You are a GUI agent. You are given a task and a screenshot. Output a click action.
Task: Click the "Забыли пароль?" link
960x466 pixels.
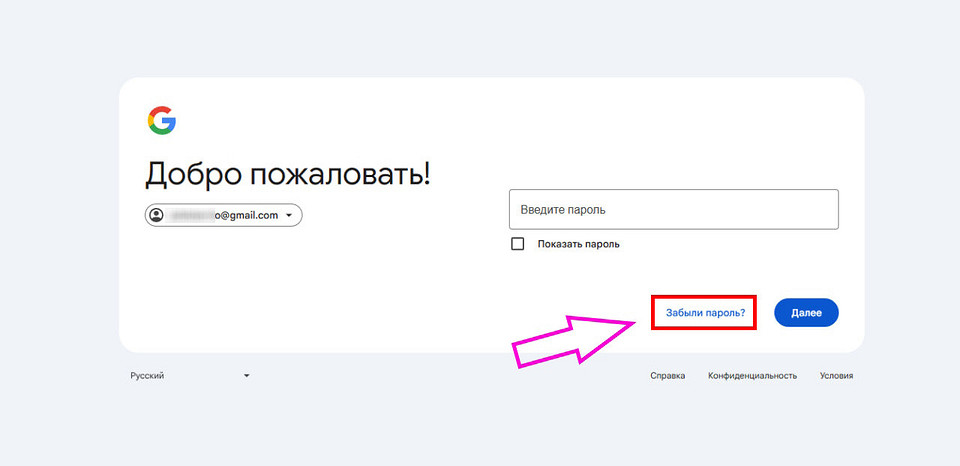tap(705, 312)
